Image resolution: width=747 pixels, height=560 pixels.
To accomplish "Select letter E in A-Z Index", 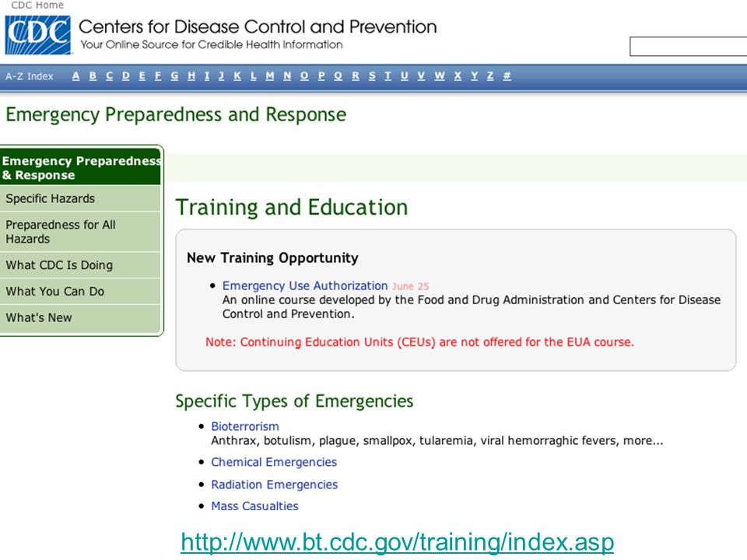I will tap(142, 75).
